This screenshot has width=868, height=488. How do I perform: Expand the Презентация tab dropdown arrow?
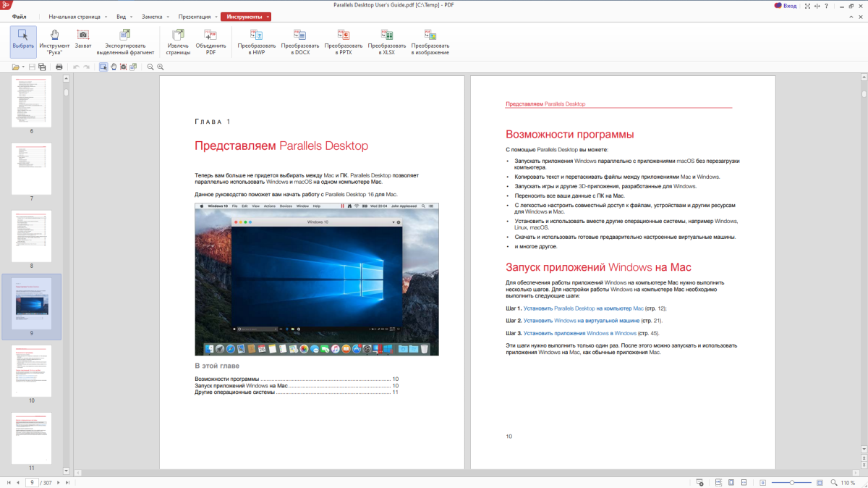click(x=216, y=17)
